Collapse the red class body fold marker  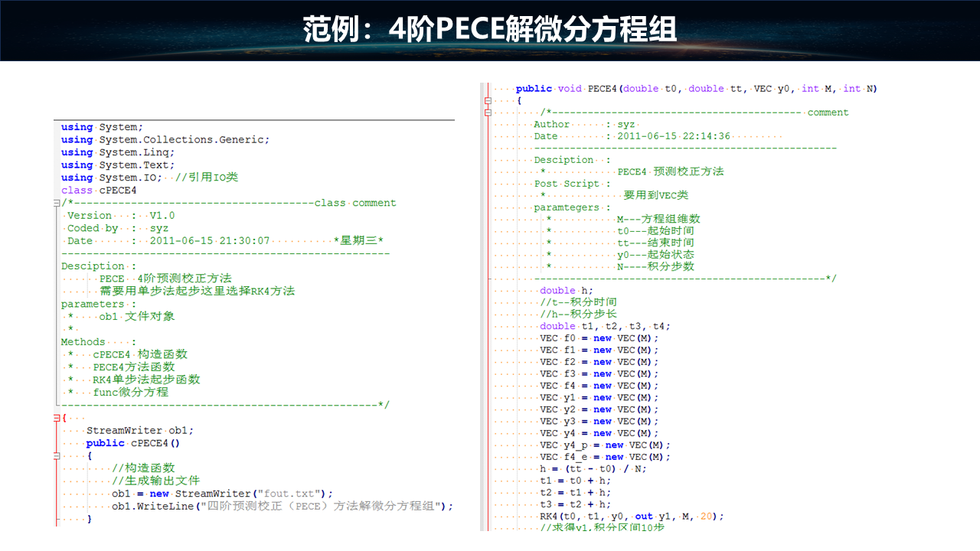[57, 418]
